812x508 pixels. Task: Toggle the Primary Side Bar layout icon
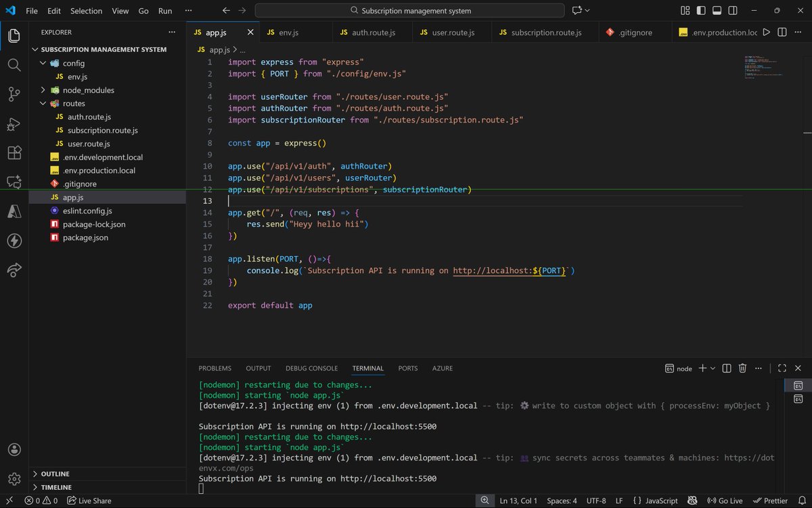702,10
